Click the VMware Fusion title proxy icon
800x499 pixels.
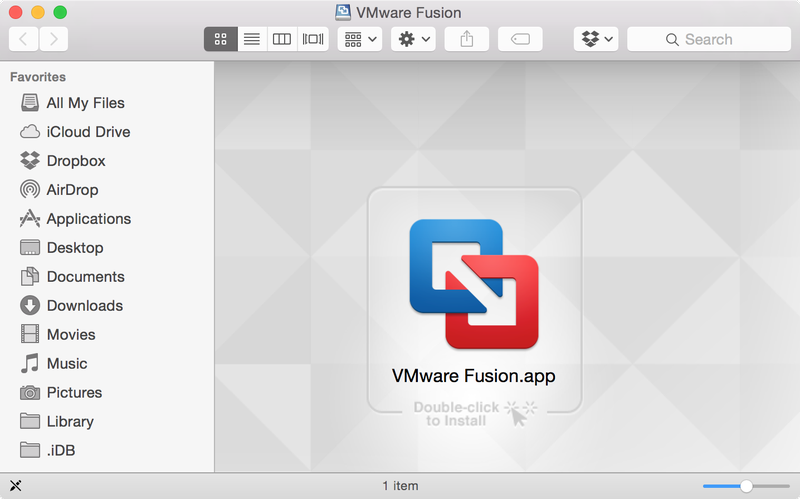click(343, 12)
